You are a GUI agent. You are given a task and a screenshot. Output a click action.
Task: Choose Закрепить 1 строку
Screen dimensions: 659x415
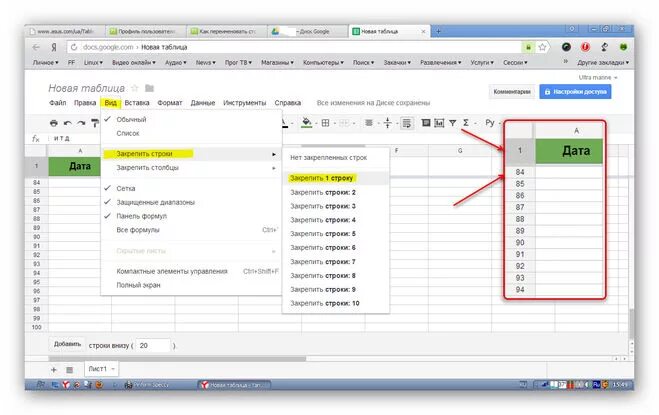tap(335, 178)
